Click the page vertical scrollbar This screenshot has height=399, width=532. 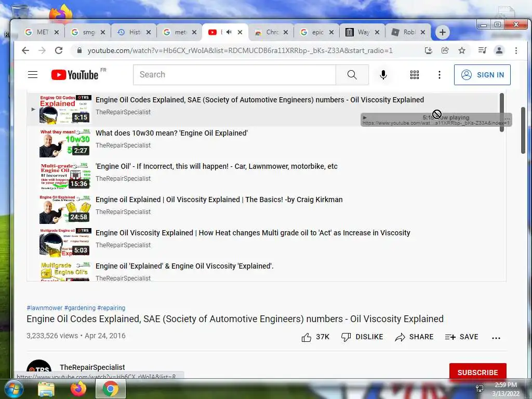(523, 130)
